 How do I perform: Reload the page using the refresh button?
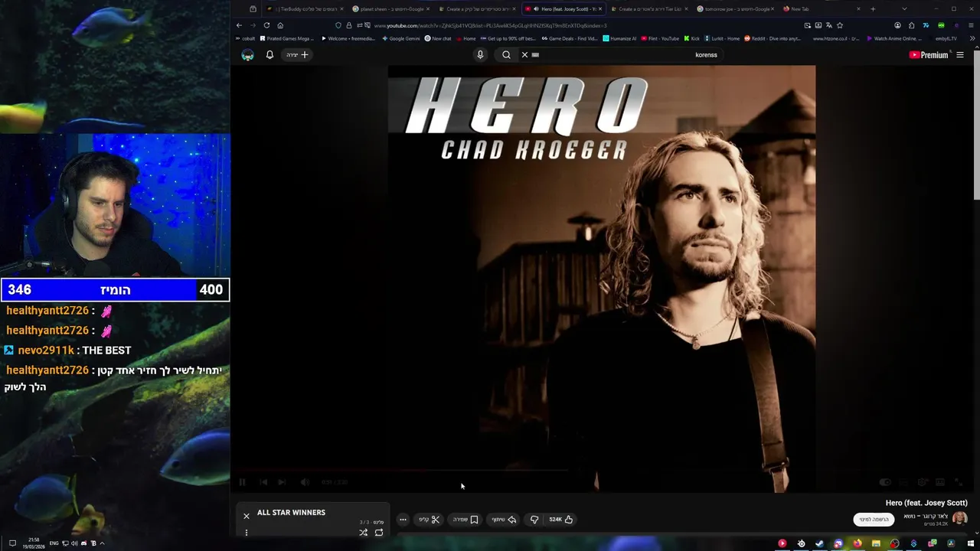click(266, 25)
